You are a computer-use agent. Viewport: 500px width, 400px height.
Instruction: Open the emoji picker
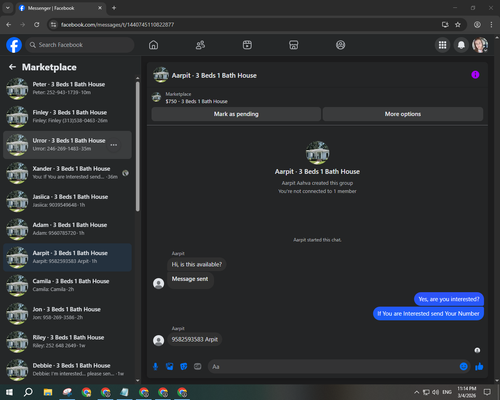pyautogui.click(x=463, y=367)
